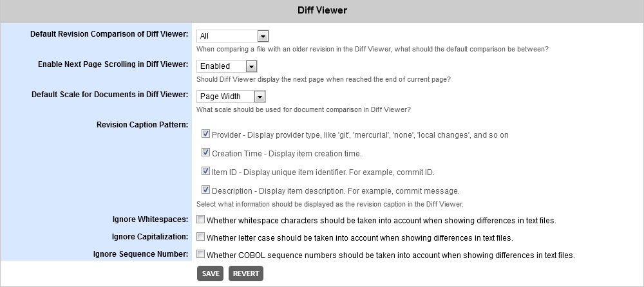Select the Default Revision Comparison field label
Image resolution: width=644 pixels, height=287 pixels.
coord(109,33)
